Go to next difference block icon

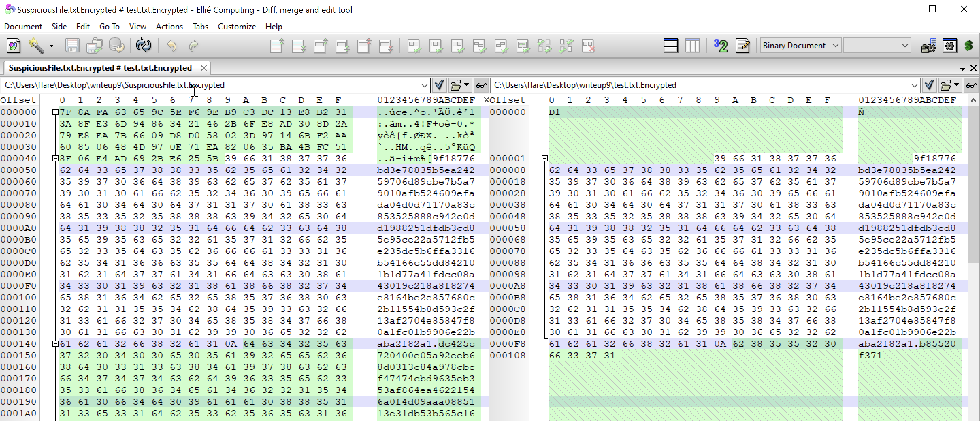(x=343, y=46)
